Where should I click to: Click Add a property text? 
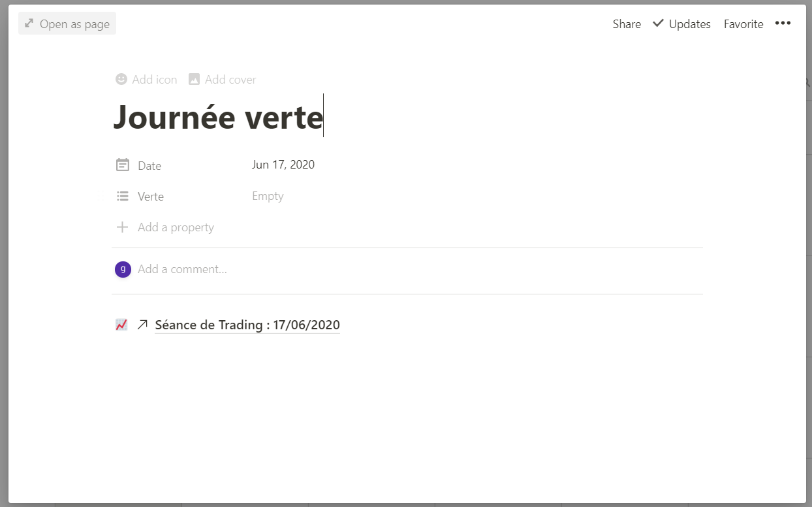click(x=176, y=227)
